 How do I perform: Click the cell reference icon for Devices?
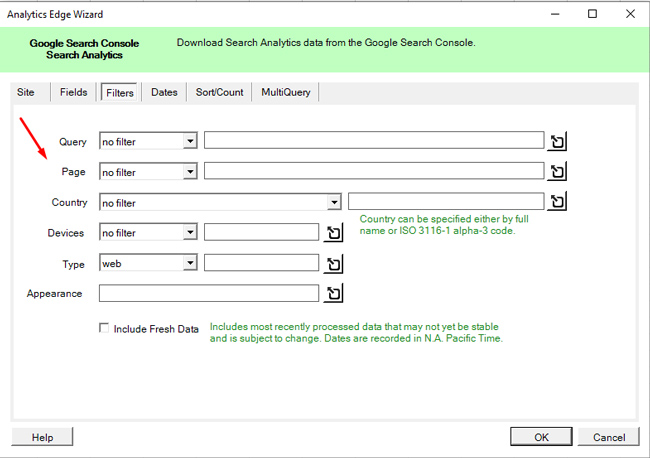pyautogui.click(x=333, y=233)
